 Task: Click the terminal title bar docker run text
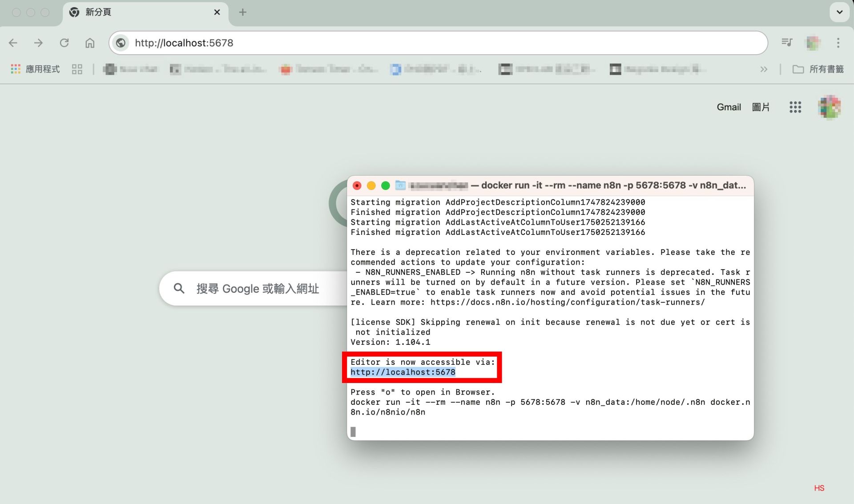pos(613,185)
